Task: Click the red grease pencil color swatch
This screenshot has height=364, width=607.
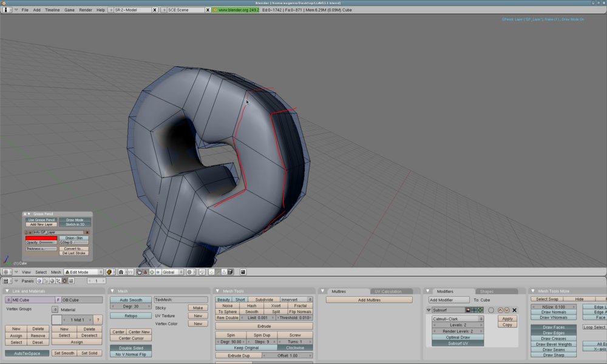Action: click(x=41, y=238)
